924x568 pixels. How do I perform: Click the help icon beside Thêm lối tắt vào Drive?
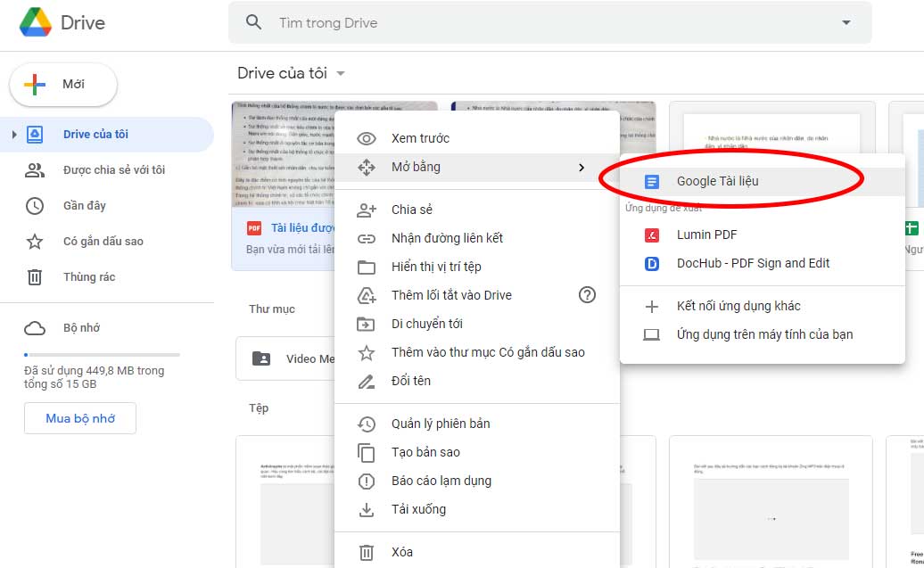point(587,295)
